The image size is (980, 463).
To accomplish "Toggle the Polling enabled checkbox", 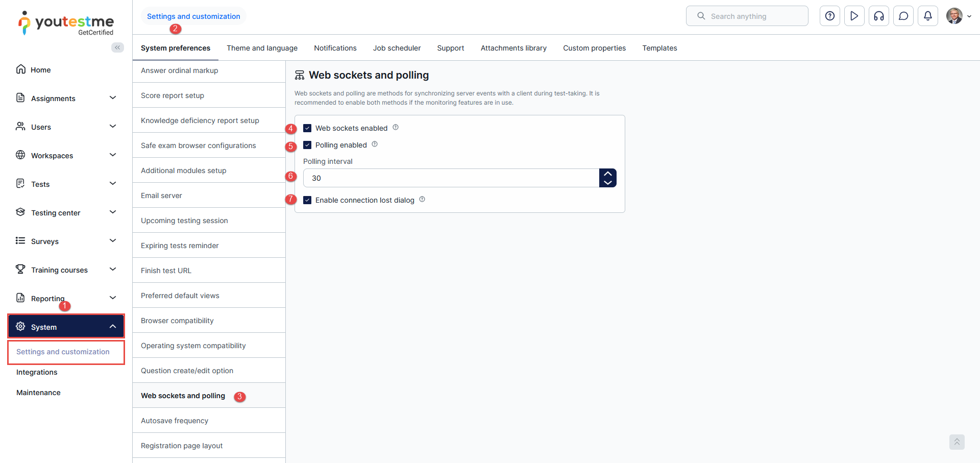I will [307, 145].
